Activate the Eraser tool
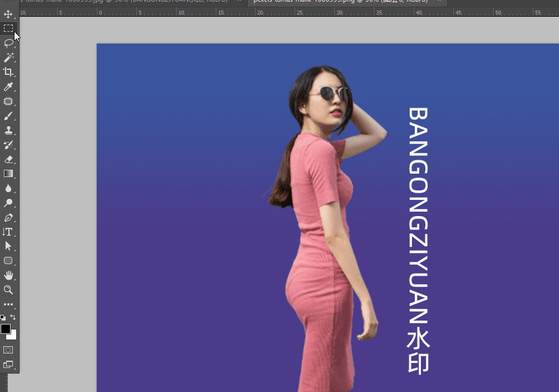The height and width of the screenshot is (392, 559). pos(8,160)
